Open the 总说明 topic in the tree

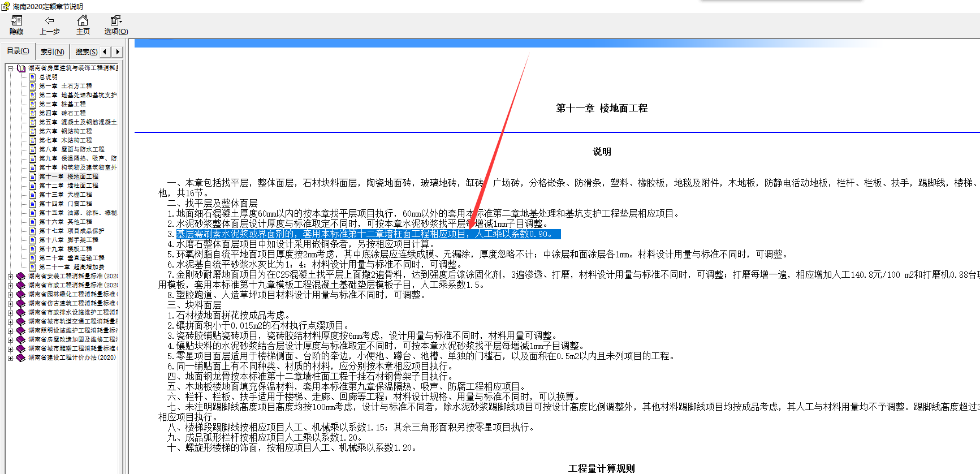[48, 77]
